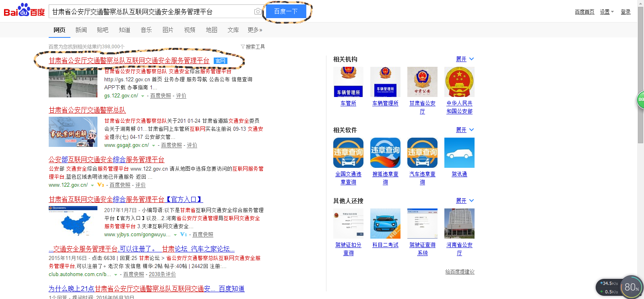Switch to 地图 tab
The width and height of the screenshot is (644, 299).
[x=211, y=30]
